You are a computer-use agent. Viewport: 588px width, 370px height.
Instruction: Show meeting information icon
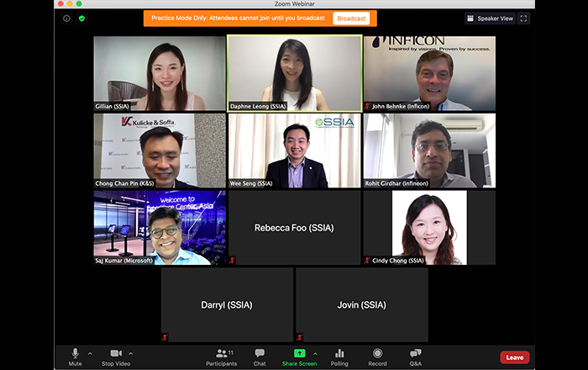(66, 18)
